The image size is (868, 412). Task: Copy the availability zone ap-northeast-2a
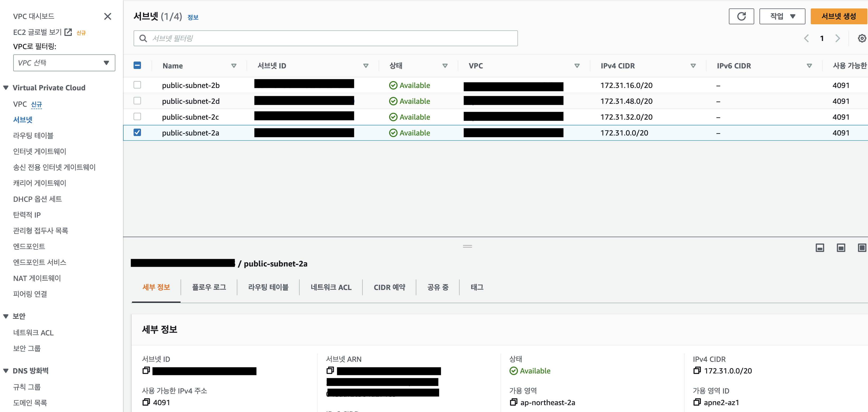tap(513, 402)
